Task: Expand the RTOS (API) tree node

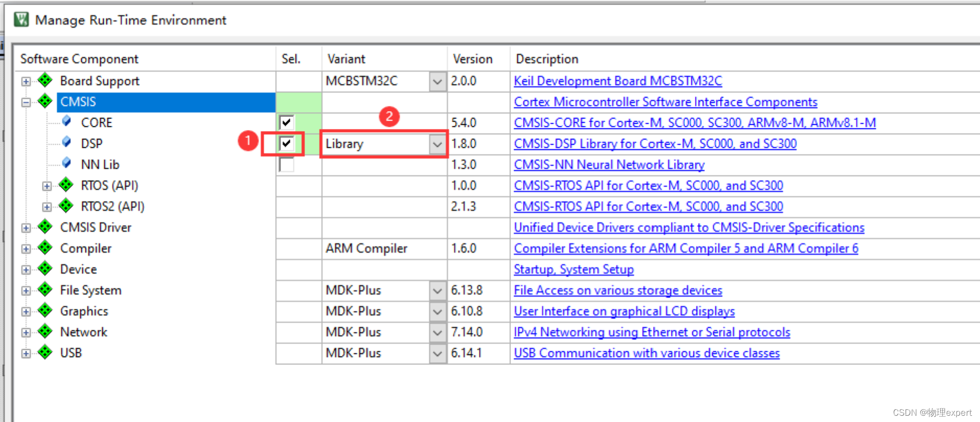Action: pyautogui.click(x=47, y=186)
